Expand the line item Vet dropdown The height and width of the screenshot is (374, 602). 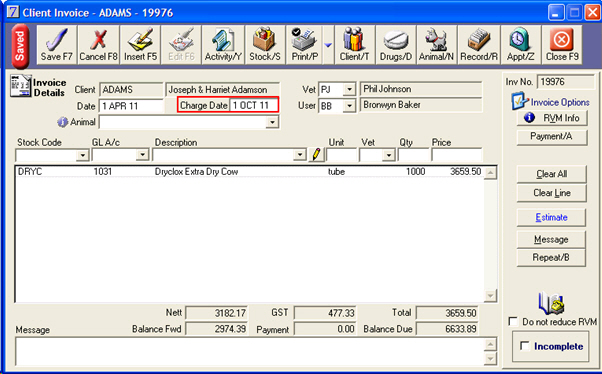[389, 155]
